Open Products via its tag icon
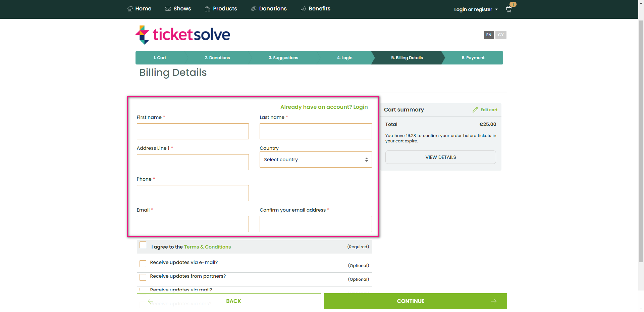 click(207, 8)
